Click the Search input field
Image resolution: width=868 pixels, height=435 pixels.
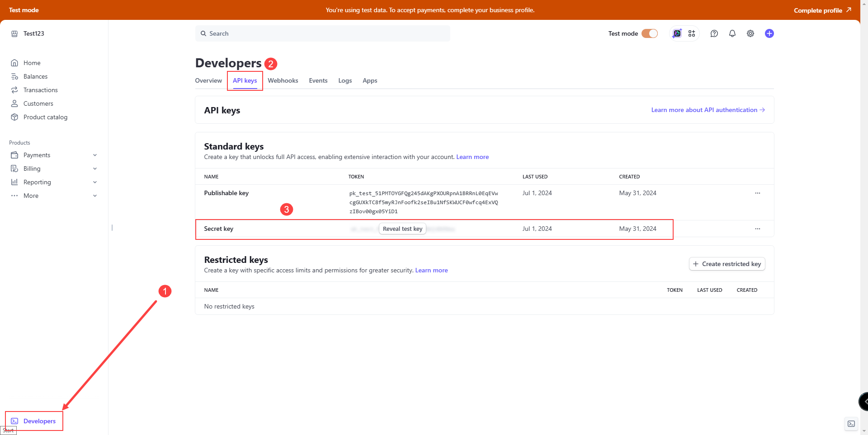click(322, 33)
